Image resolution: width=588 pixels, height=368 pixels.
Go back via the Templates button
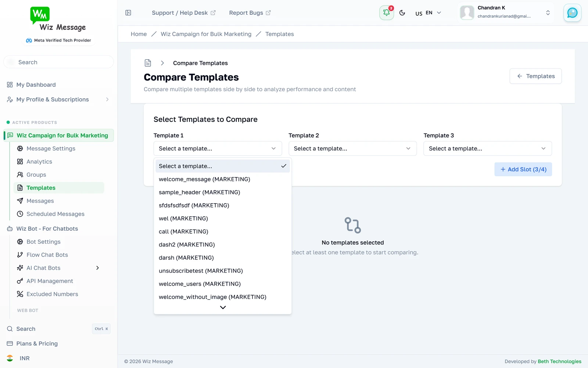coord(535,76)
